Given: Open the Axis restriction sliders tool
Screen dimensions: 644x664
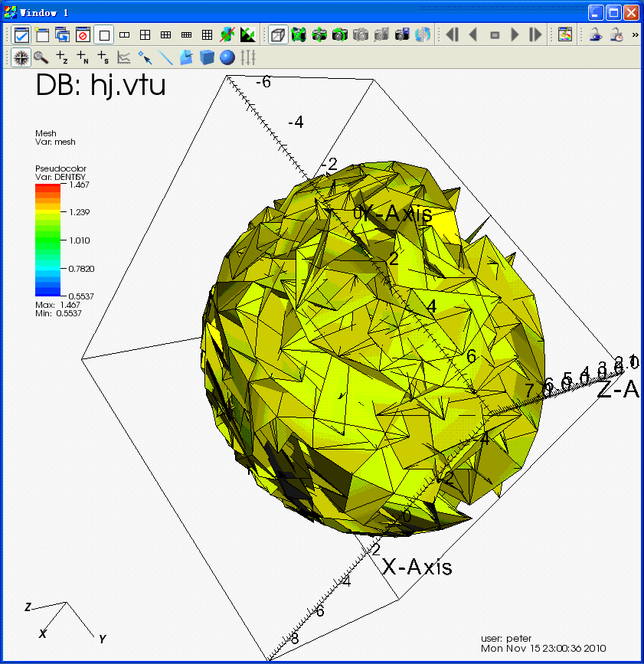Looking at the screenshot, I should point(248,57).
